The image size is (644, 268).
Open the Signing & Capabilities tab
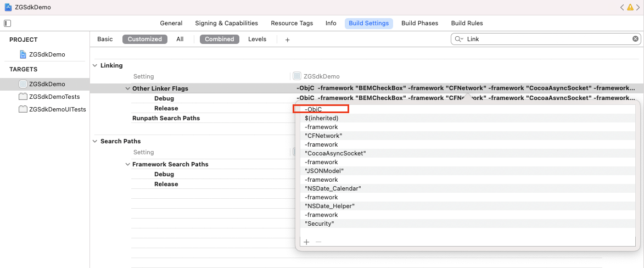pyautogui.click(x=227, y=24)
